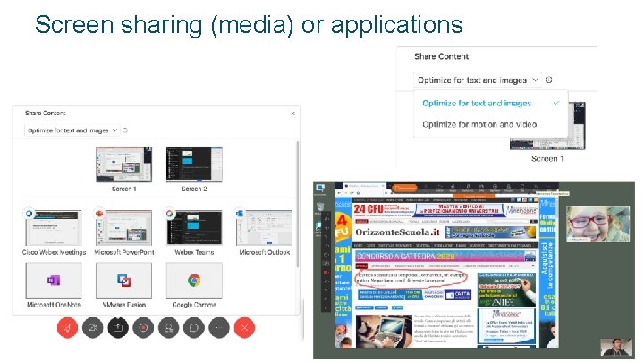Viewport: 644px width, 362px height.
Task: Start recording with the record button
Action: pos(143,327)
